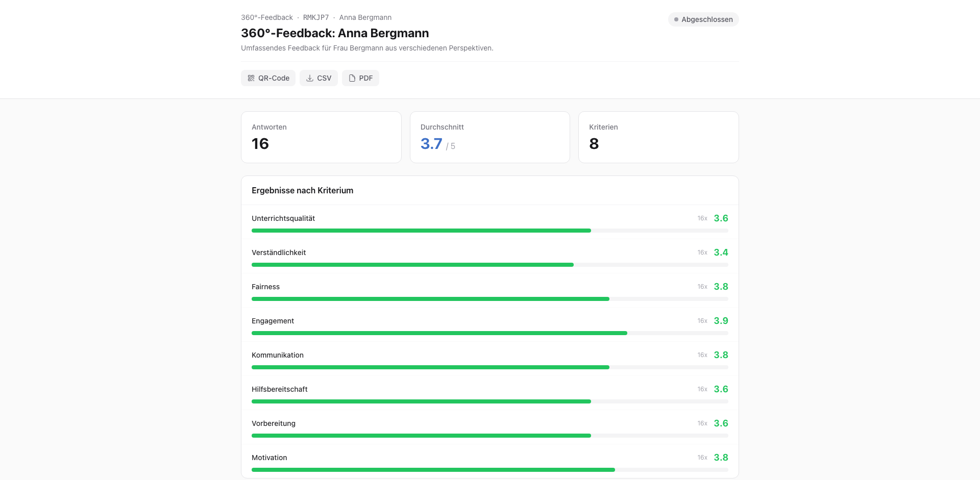Export the feedback report as PDF
The height and width of the screenshot is (480, 980).
click(360, 78)
